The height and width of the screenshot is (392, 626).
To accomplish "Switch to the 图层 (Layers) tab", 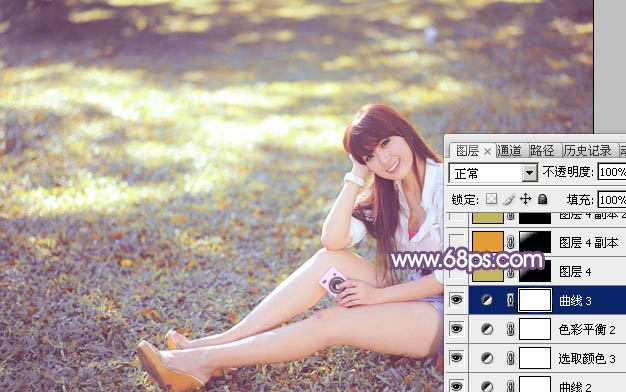I will point(468,151).
